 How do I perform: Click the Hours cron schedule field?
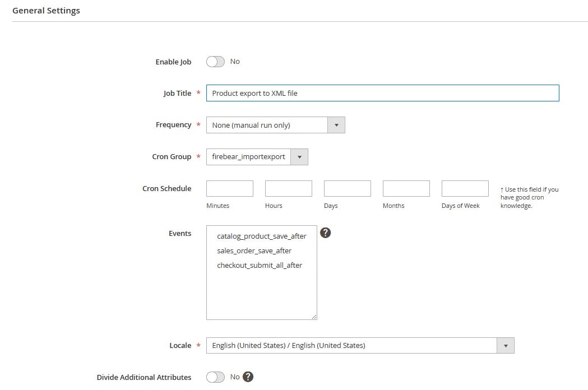pos(288,188)
